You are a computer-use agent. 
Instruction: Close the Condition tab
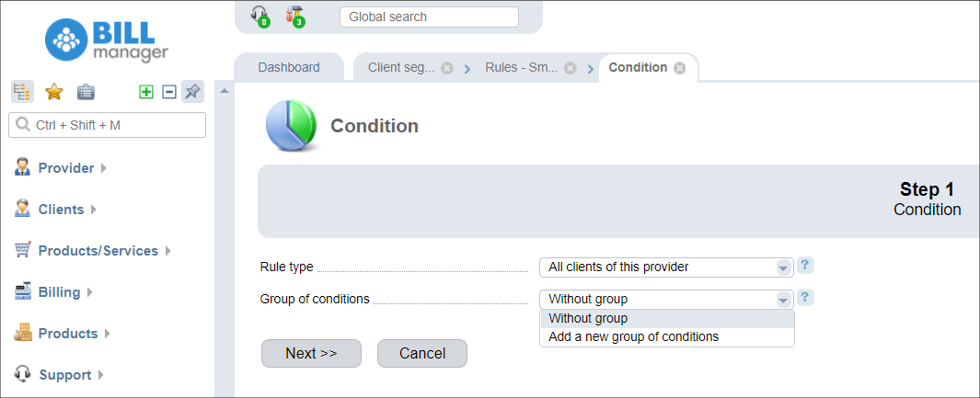[679, 68]
